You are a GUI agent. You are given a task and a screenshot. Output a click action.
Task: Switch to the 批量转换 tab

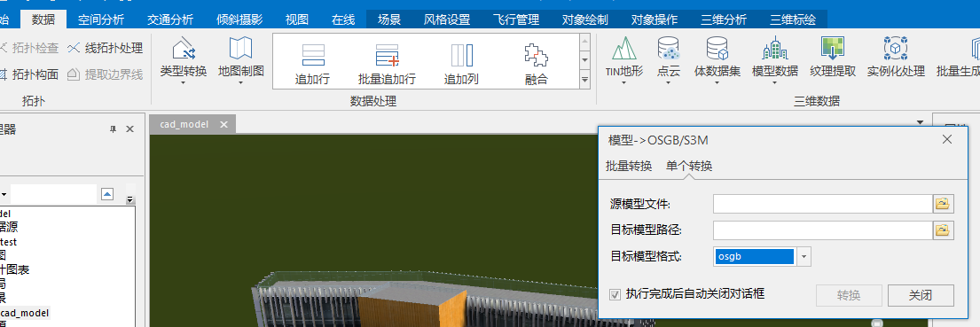629,166
